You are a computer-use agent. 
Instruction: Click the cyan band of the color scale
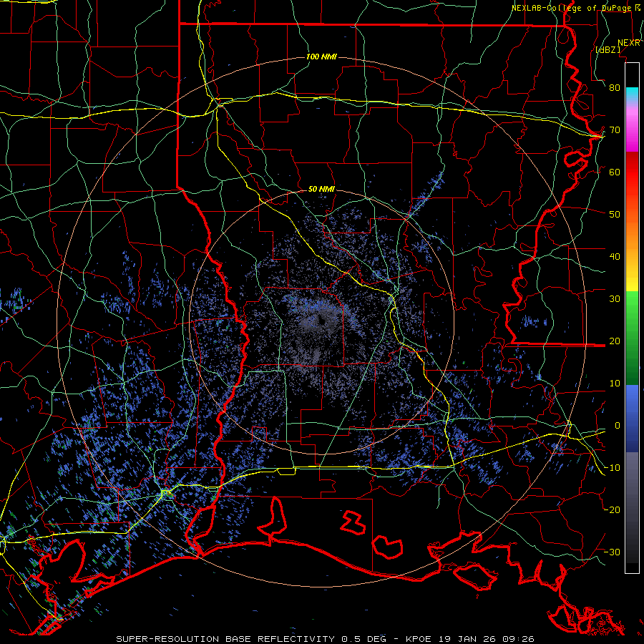(632, 94)
